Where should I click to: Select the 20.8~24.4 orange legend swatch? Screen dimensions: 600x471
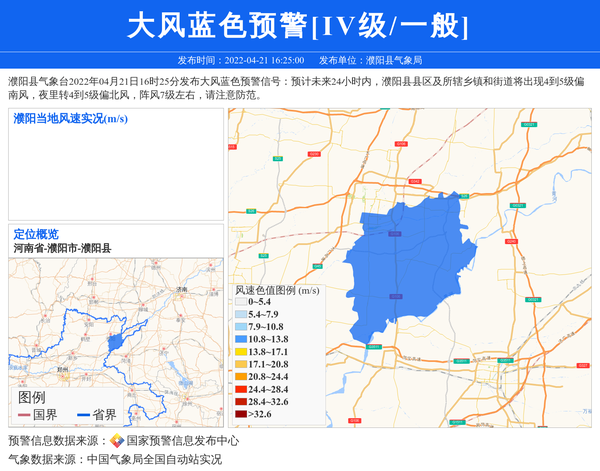[241, 377]
